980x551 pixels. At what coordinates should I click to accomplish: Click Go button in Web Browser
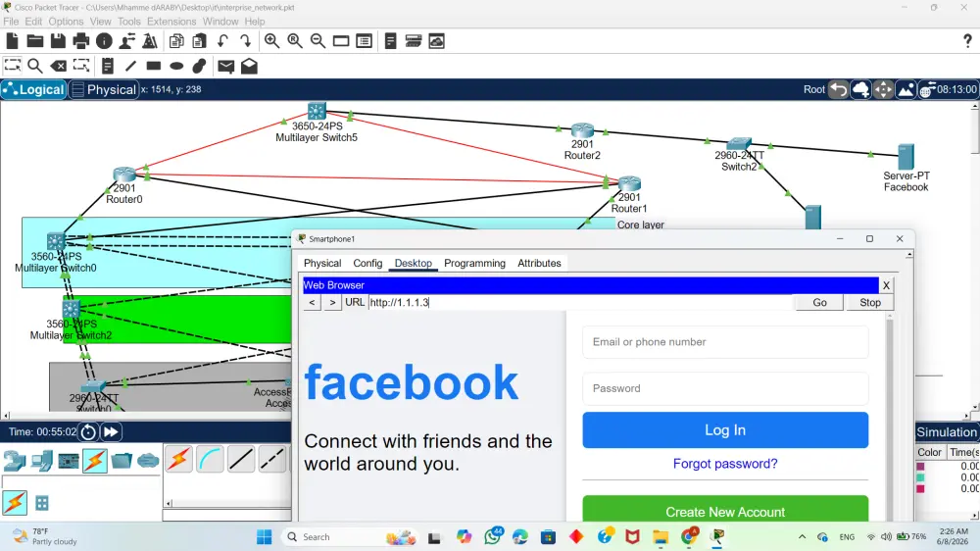coord(819,303)
